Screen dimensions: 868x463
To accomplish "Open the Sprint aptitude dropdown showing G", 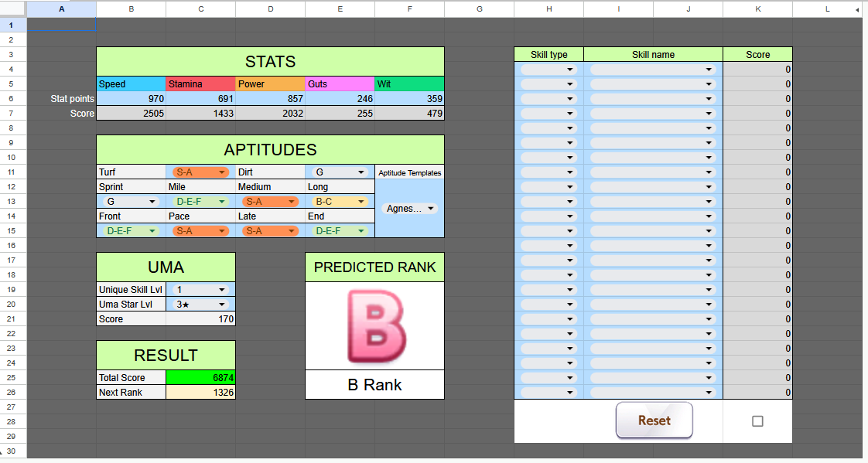I will tap(130, 201).
